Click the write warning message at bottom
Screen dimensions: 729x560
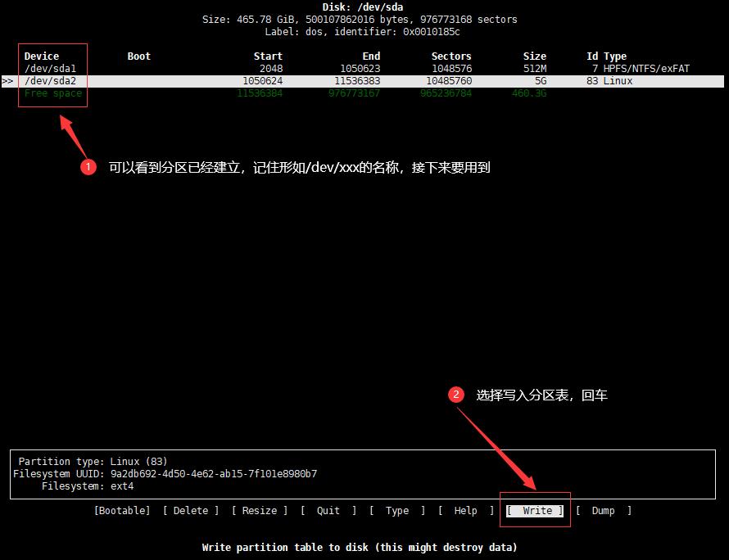pos(360,547)
